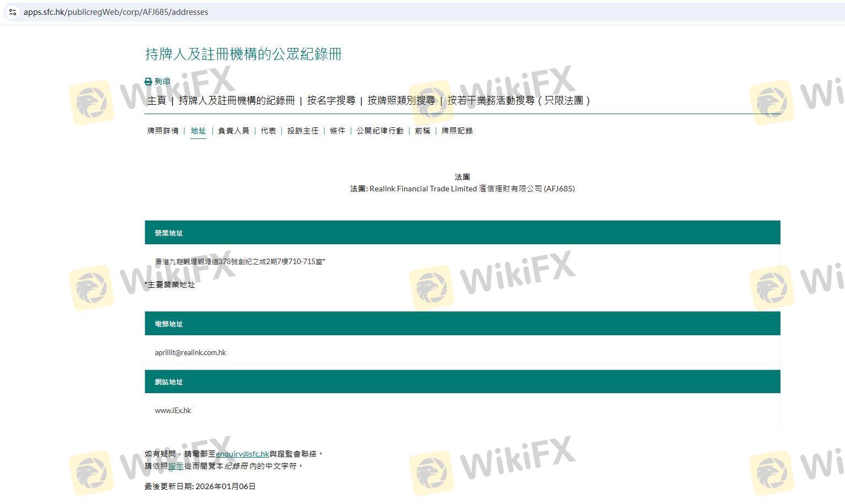This screenshot has width=845, height=504.
Task: Open 按牌照類別搜尋 search page
Action: tap(401, 100)
